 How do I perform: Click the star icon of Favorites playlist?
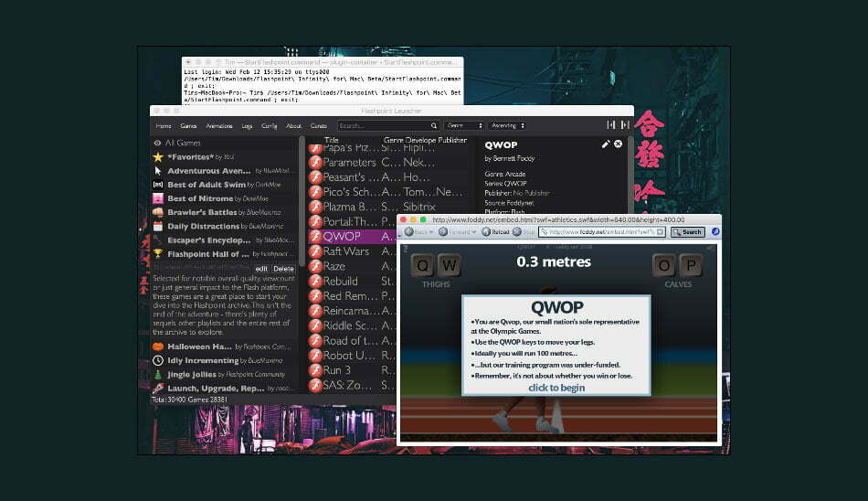point(158,157)
